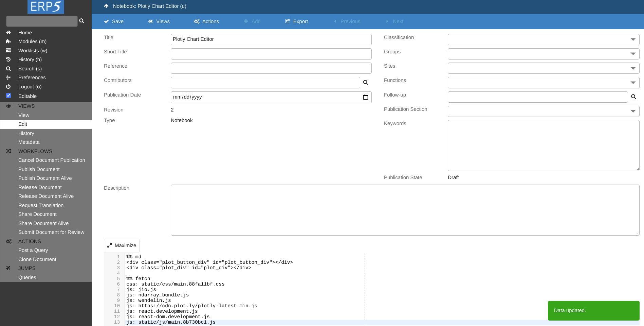
Task: Open the Classification dropdown
Action: (544, 39)
